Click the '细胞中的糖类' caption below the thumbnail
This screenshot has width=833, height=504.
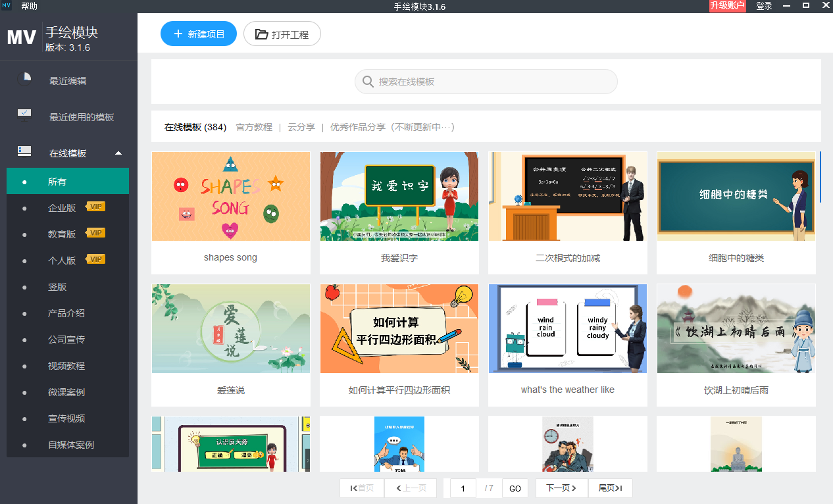(736, 258)
